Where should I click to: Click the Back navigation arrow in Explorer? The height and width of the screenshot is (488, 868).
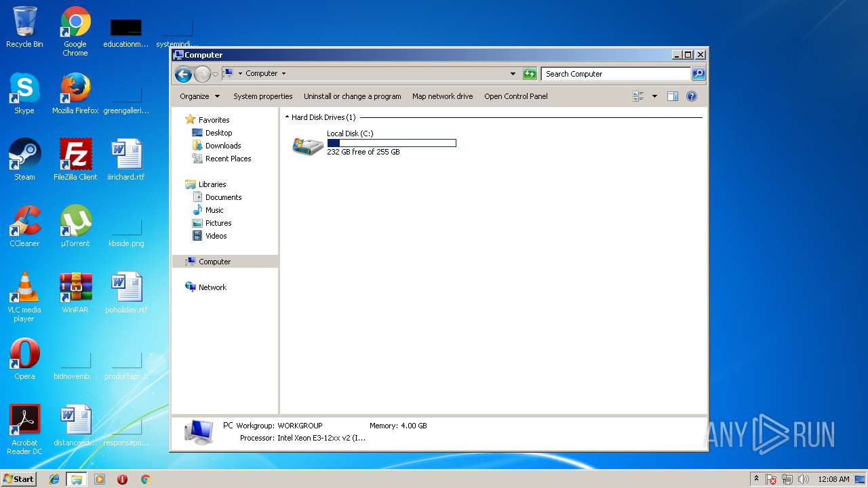click(183, 74)
